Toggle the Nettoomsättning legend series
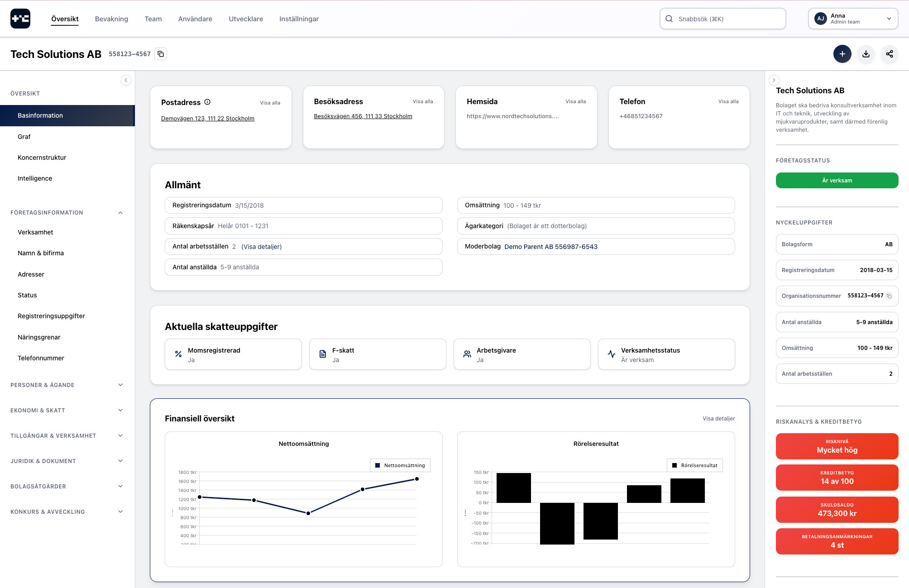 [400, 465]
